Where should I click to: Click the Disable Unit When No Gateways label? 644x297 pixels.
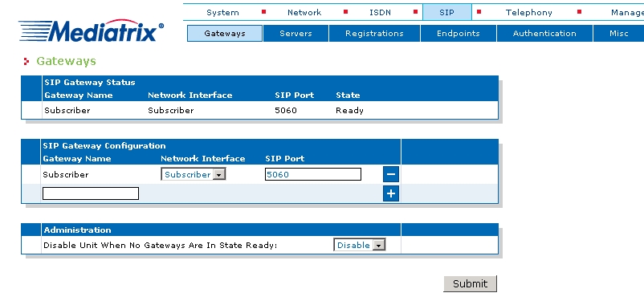pos(161,246)
